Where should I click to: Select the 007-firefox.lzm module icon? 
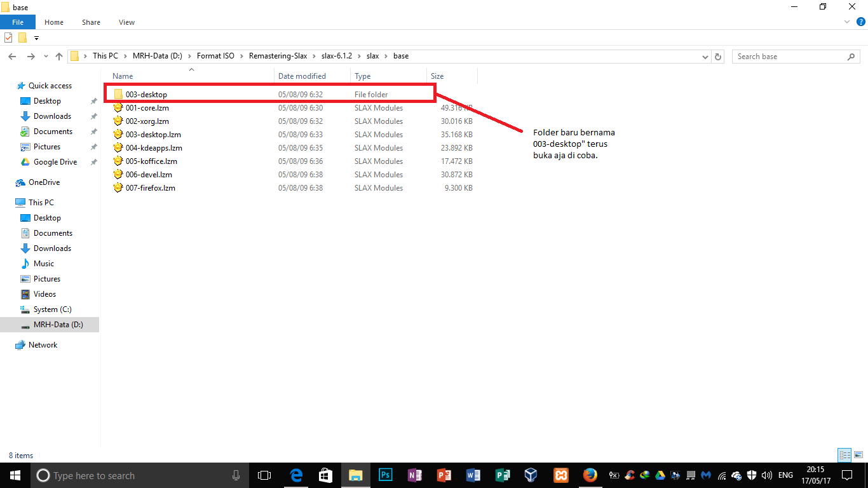118,188
